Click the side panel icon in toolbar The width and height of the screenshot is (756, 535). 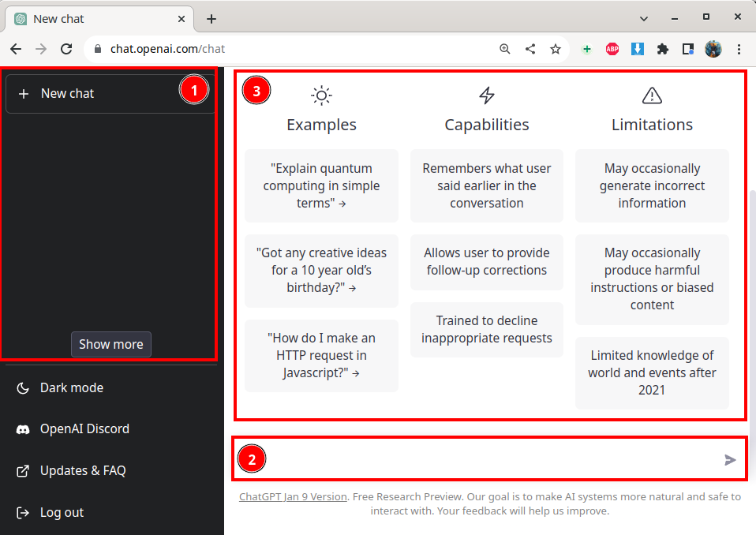point(688,49)
